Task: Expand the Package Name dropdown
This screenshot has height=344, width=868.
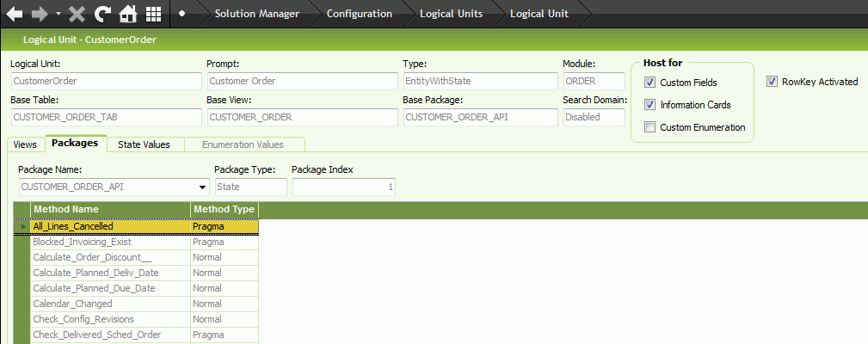Action: (203, 187)
